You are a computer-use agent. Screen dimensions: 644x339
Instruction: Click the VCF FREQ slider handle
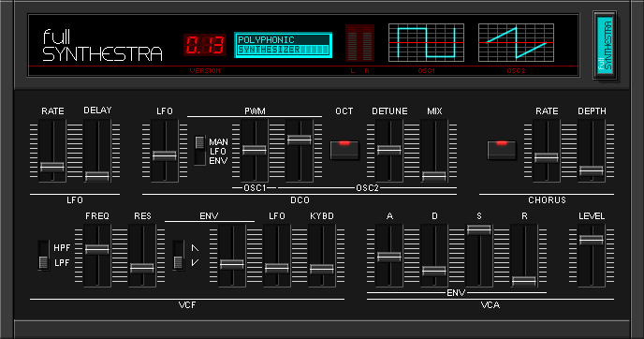pyautogui.click(x=97, y=249)
